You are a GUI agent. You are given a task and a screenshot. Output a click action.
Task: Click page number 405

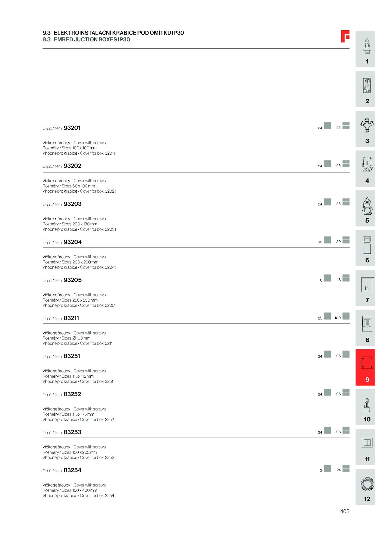(344, 511)
